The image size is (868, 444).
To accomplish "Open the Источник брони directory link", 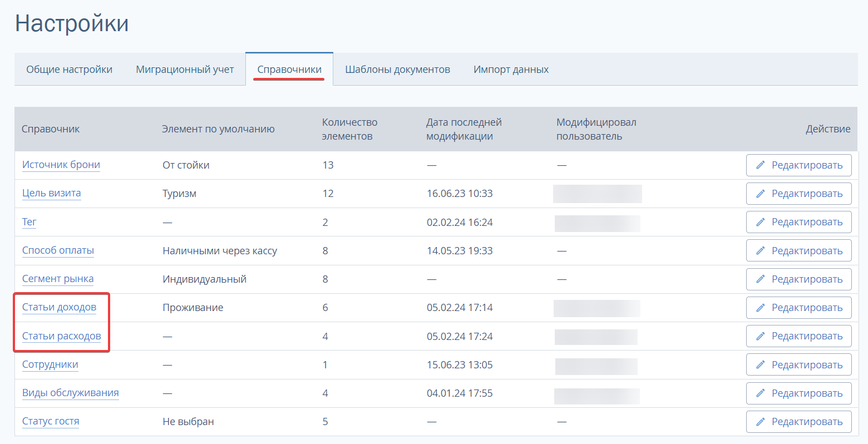I will click(61, 165).
